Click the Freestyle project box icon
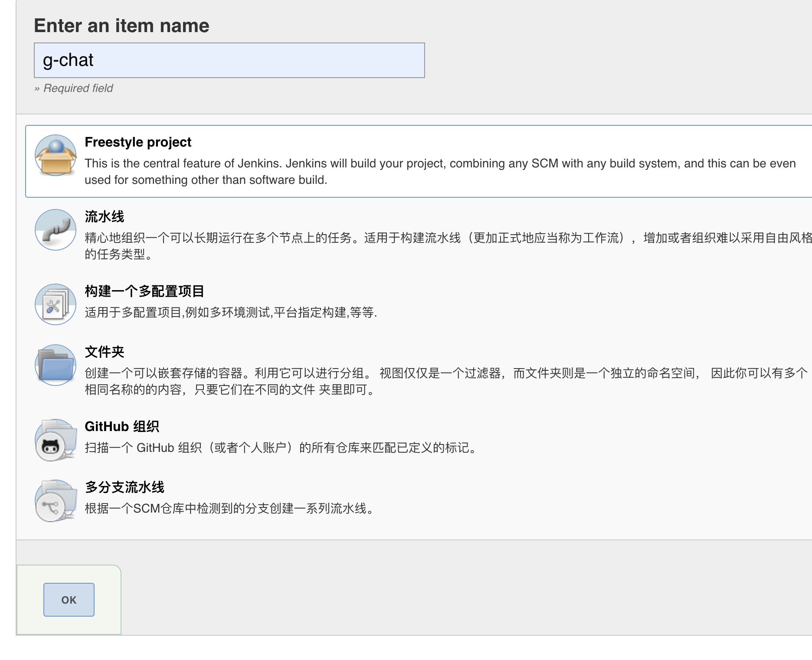Image resolution: width=812 pixels, height=660 pixels. click(x=56, y=155)
